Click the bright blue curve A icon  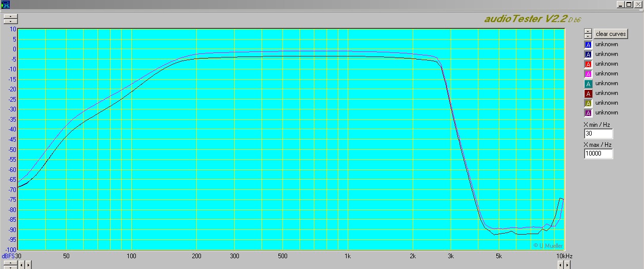(588, 45)
